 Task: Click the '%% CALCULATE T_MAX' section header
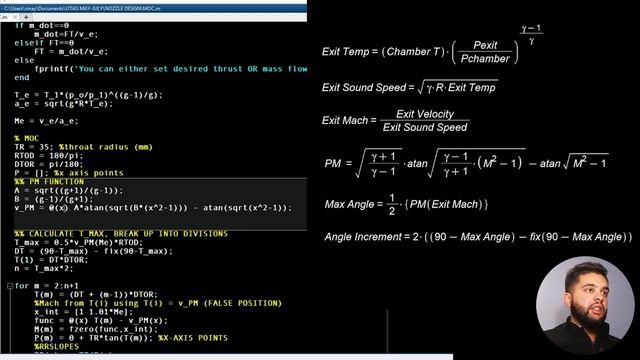[121, 234]
